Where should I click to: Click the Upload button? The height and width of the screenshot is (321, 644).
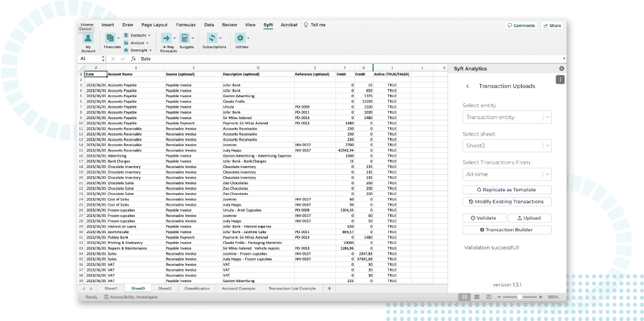coord(529,218)
